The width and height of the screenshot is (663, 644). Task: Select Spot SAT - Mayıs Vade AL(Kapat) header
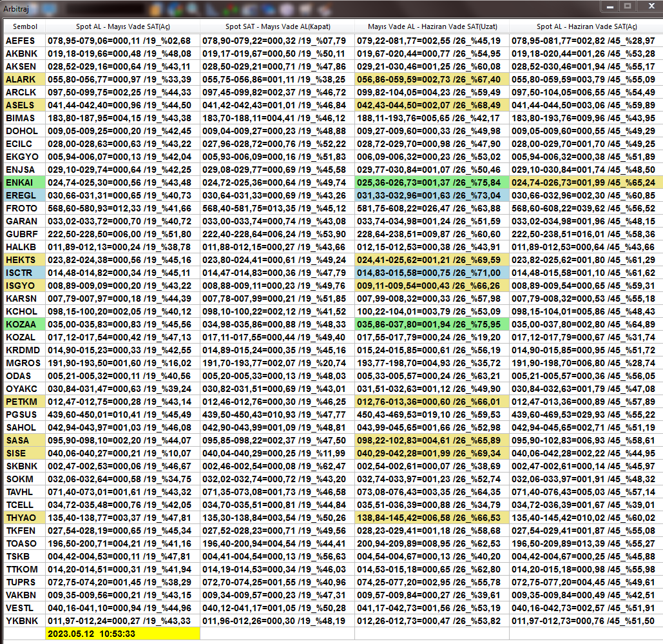click(x=277, y=26)
